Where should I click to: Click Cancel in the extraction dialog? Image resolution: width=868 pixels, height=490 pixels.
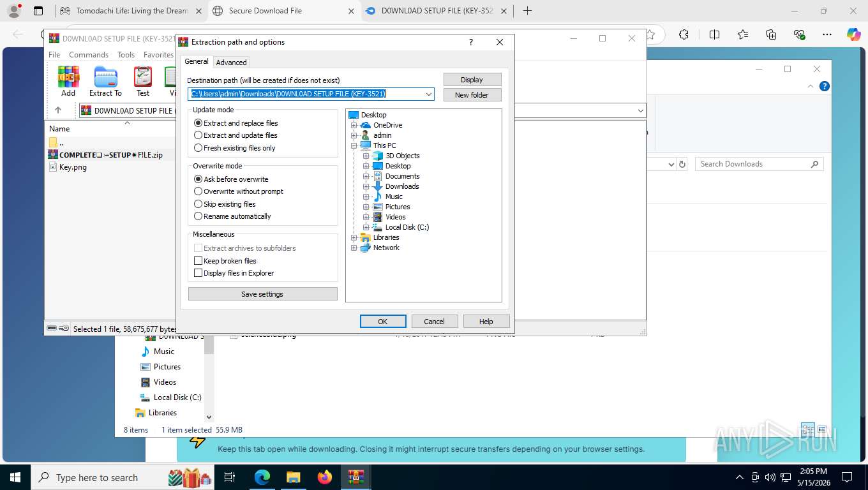click(434, 322)
